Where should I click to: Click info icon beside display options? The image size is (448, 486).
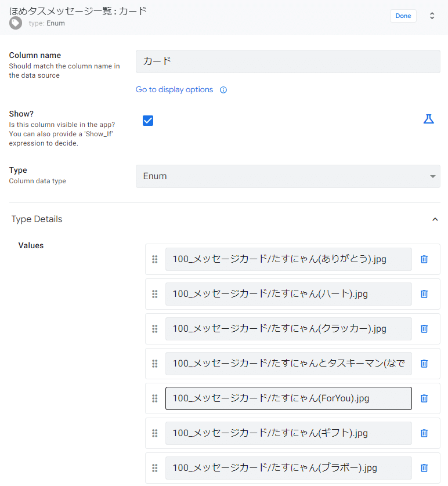(x=223, y=90)
